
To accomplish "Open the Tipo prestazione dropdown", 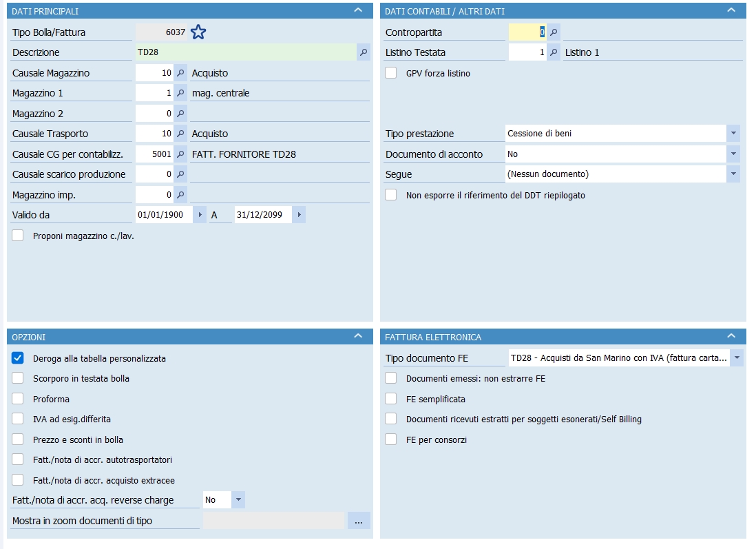I will 733,134.
